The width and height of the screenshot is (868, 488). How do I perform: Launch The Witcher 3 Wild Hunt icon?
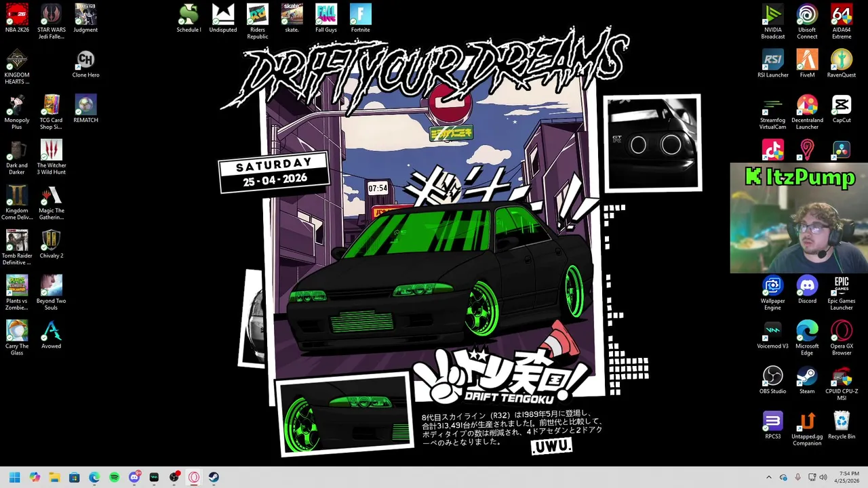[x=52, y=157]
